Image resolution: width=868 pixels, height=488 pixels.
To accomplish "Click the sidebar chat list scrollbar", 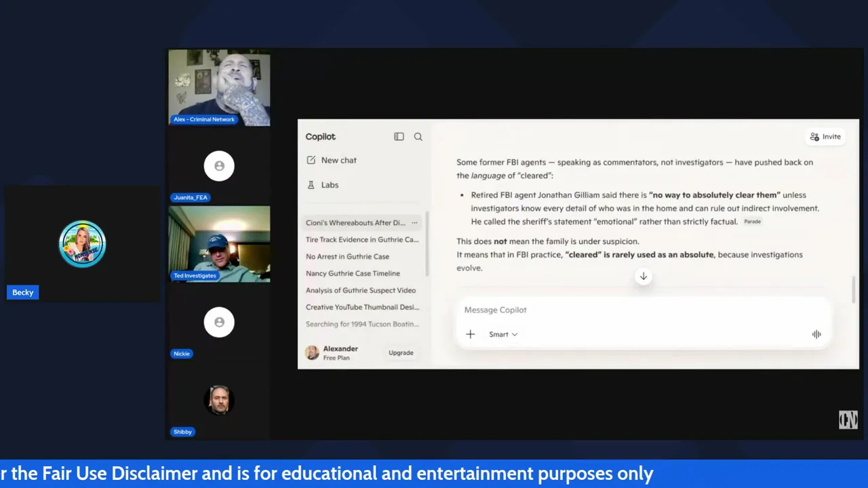I will click(x=427, y=244).
